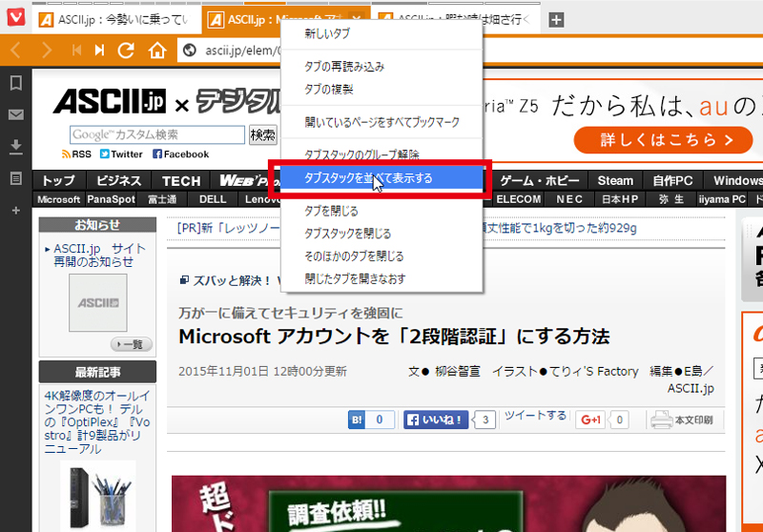
Task: Click the ツイートする link
Action: pos(535,416)
